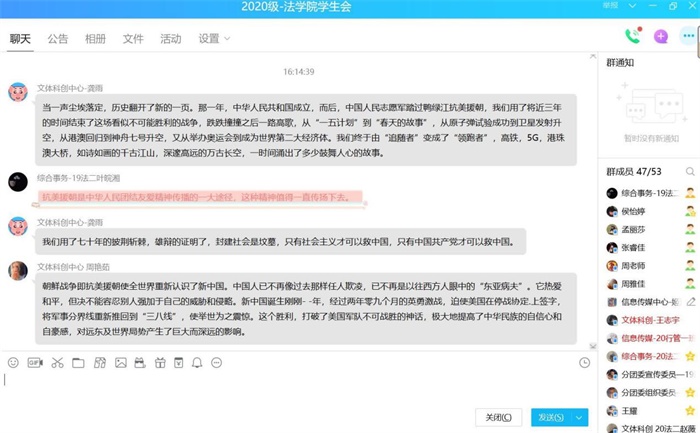Viewport: 700px width, 433px height.
Task: Select member 王耀 in the member list
Action: point(651,411)
